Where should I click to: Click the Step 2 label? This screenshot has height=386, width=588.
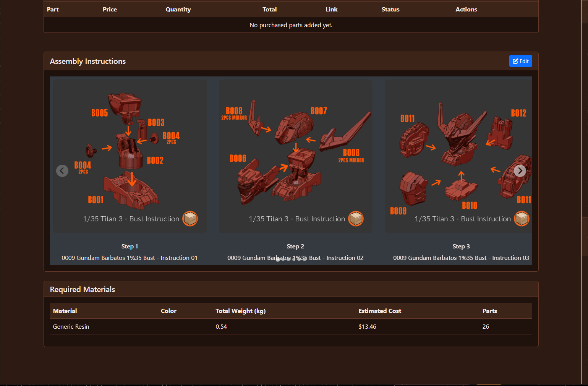[295, 246]
